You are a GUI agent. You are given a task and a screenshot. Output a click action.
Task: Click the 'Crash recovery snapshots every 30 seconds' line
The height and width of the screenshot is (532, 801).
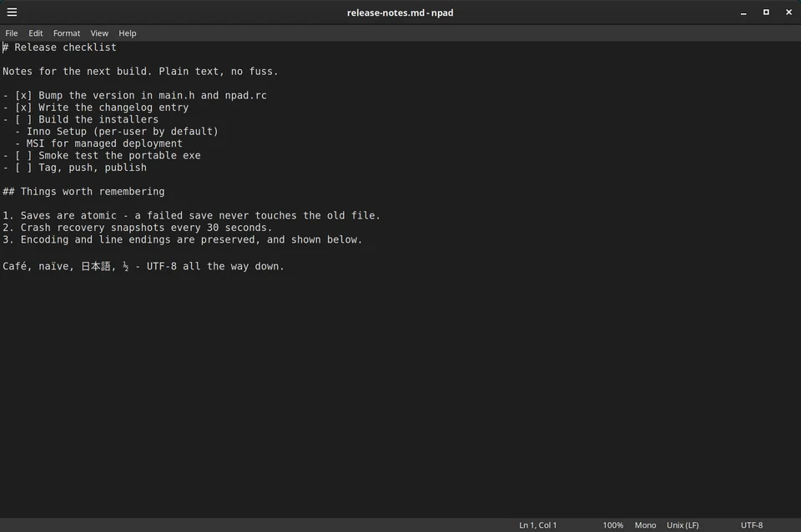[x=138, y=228]
